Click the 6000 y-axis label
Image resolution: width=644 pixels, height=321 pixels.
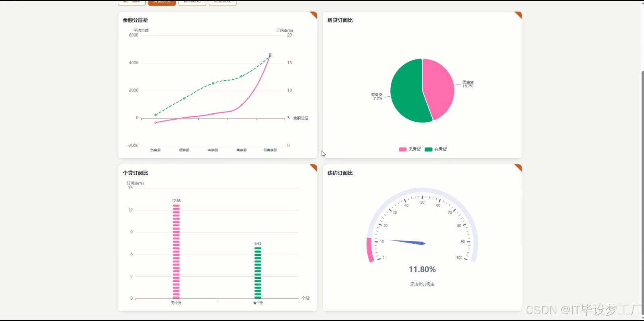click(133, 35)
